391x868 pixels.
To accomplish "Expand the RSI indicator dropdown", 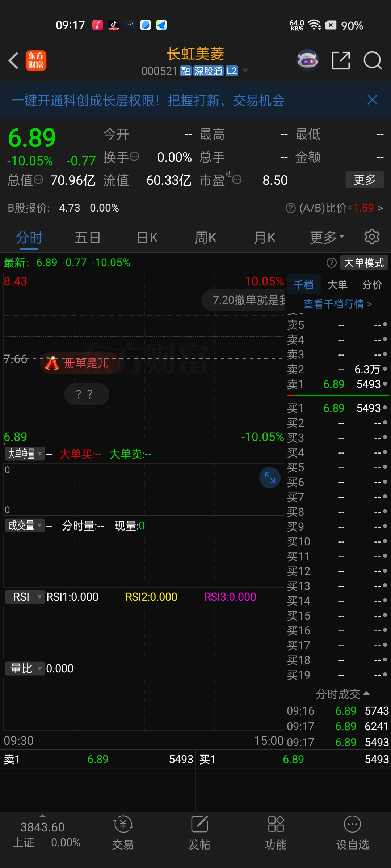I will 25,597.
